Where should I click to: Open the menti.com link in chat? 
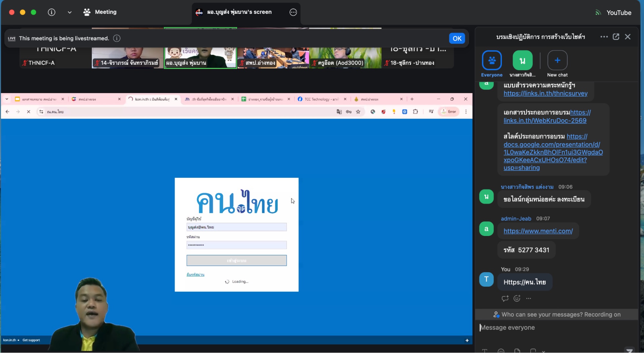point(538,231)
